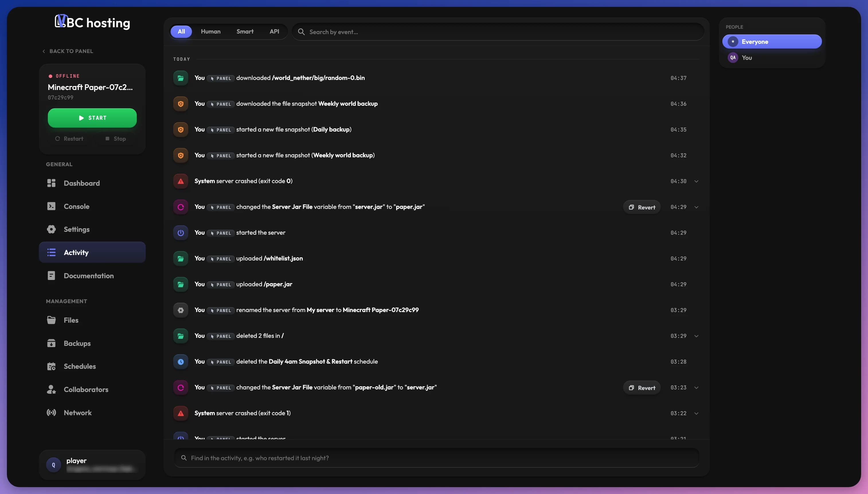Screen dimensions: 868x494
Task: Open the Schedules calendar icon
Action: point(51,366)
